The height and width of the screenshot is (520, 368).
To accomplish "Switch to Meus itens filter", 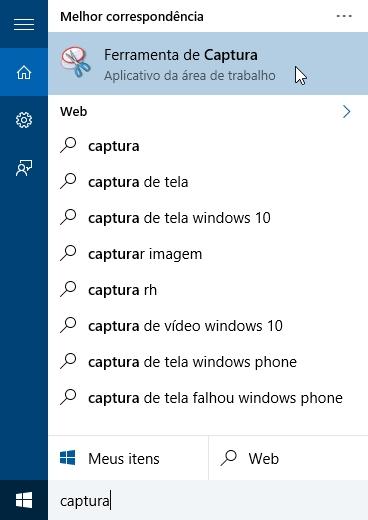I will pyautogui.click(x=128, y=458).
